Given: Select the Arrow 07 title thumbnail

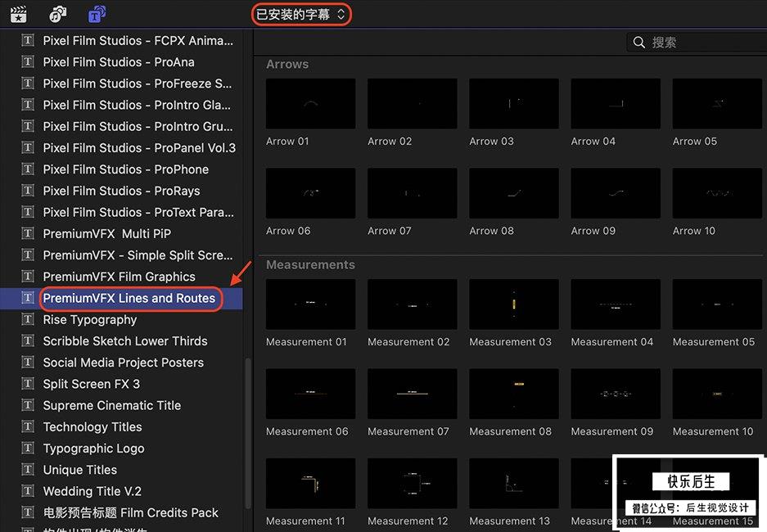Looking at the screenshot, I should click(x=413, y=193).
